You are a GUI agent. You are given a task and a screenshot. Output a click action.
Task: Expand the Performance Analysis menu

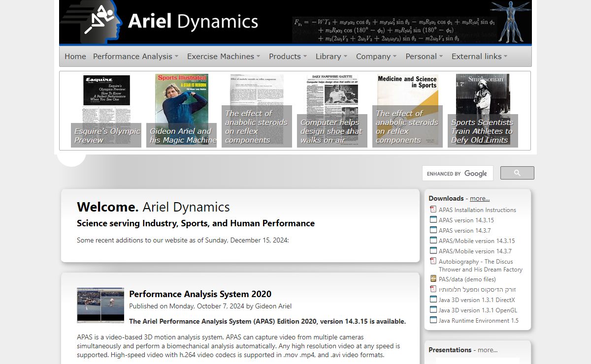point(136,57)
